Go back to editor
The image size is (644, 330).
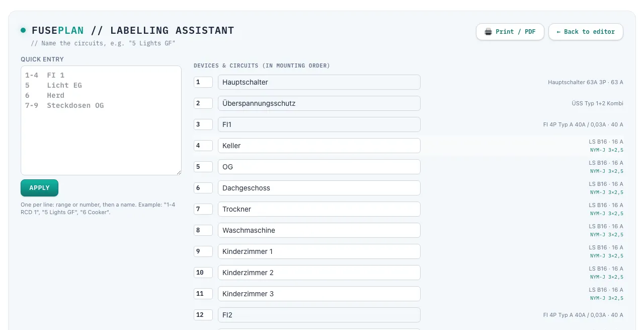(586, 32)
